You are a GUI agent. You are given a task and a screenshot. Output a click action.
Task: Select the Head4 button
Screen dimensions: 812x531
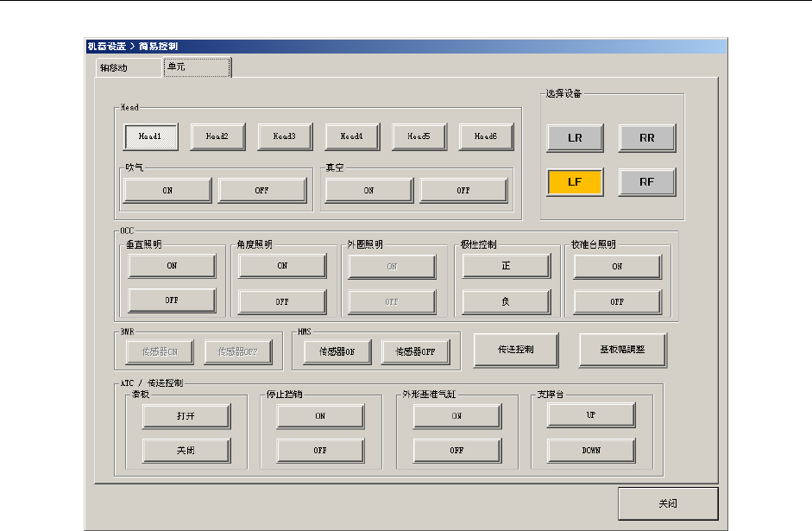352,136
